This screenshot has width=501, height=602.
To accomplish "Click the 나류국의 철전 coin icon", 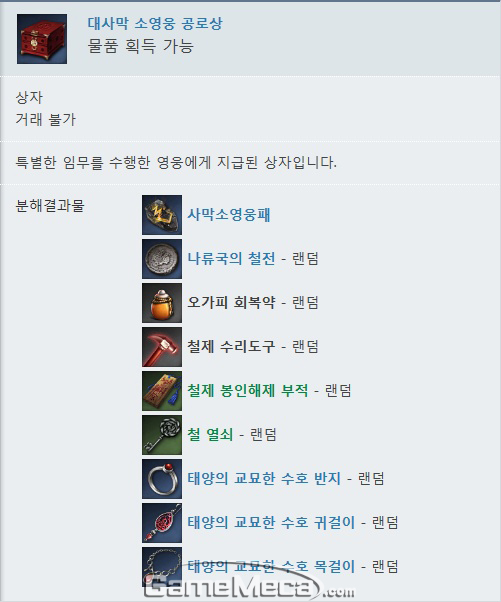I will click(162, 259).
